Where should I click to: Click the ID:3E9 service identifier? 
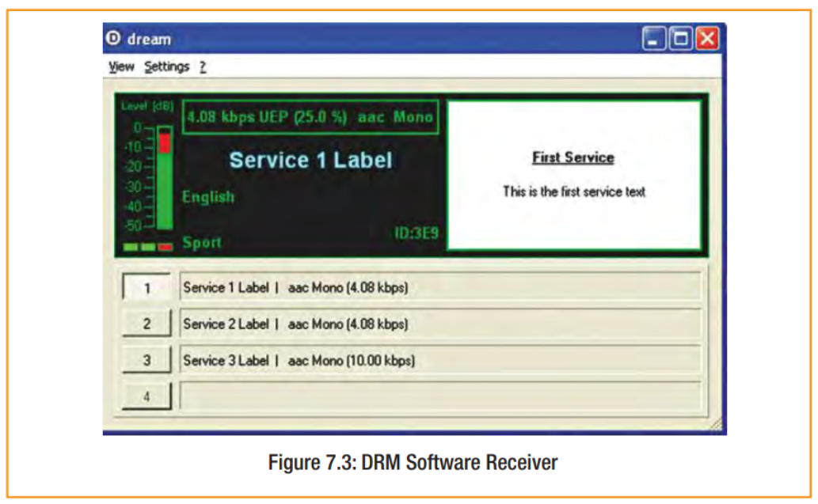[x=417, y=233]
